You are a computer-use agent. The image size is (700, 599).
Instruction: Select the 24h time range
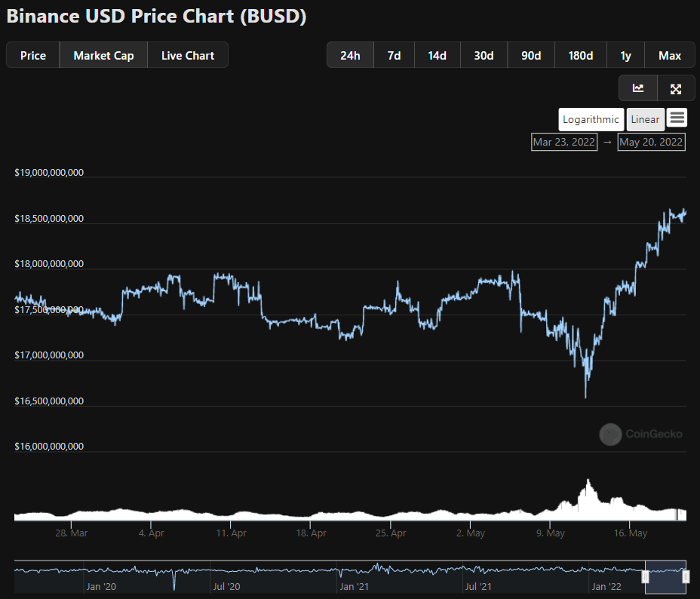point(350,55)
